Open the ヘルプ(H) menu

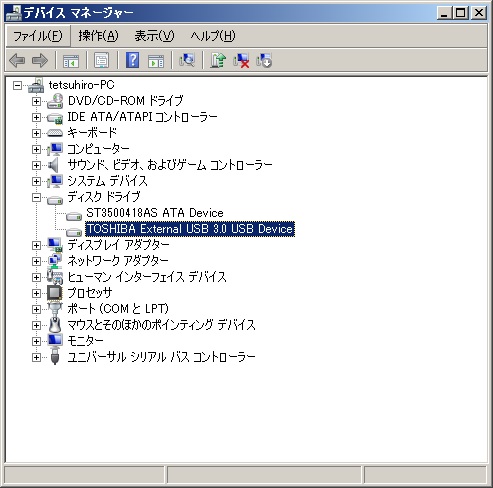tap(213, 36)
